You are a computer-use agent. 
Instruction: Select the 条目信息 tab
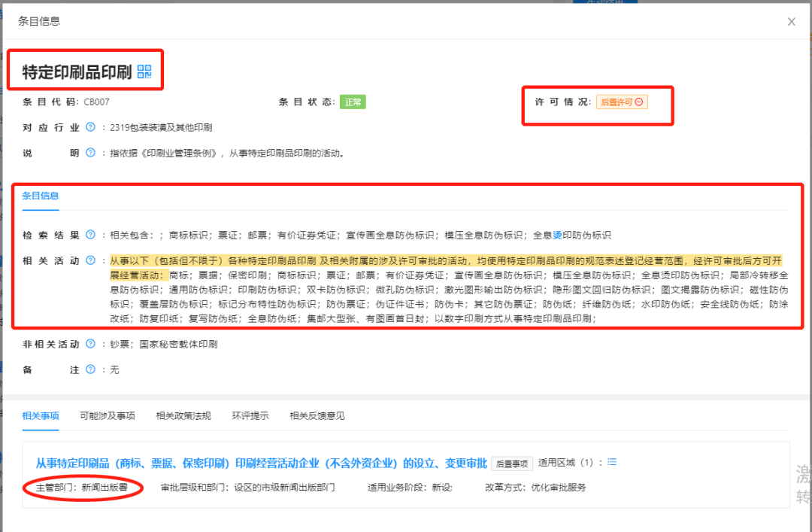[x=41, y=196]
